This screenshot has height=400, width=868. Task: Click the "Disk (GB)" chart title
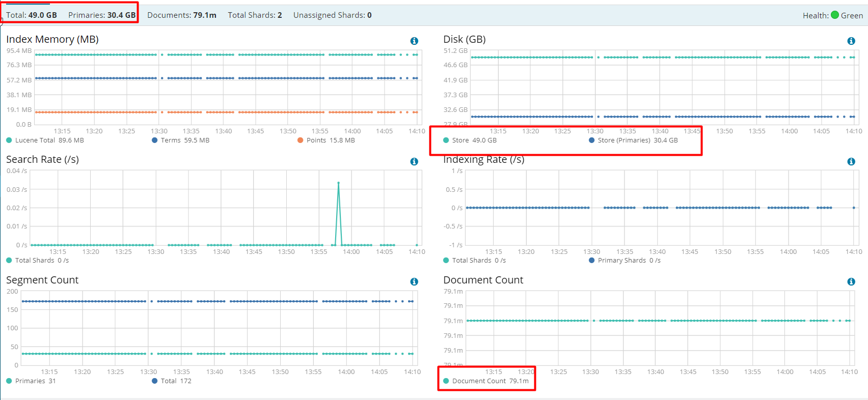tap(465, 39)
